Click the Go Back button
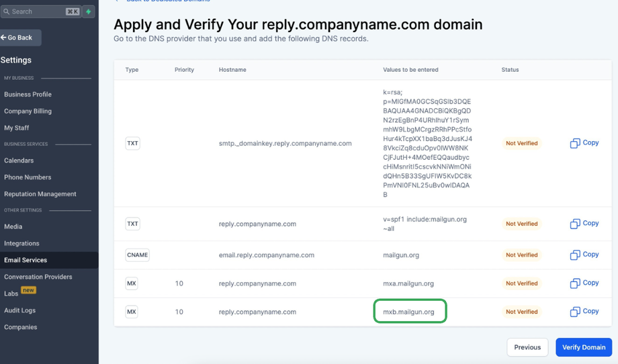Screen dimensions: 618x364 [20, 38]
